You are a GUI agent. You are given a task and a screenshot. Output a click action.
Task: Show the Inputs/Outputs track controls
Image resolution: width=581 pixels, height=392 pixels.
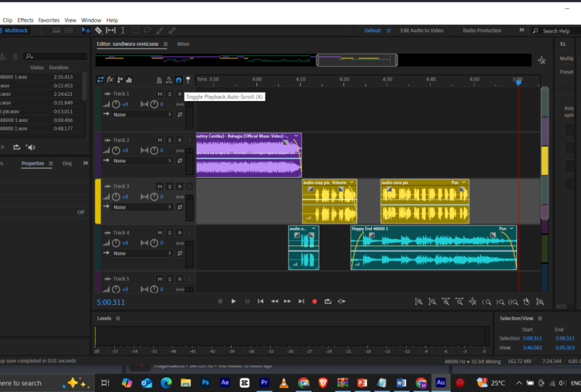coord(100,80)
